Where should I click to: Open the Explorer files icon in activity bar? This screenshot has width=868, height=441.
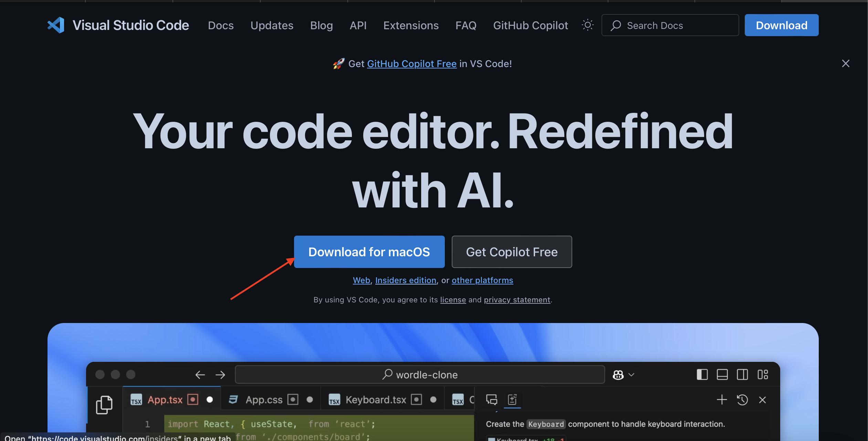[x=104, y=405]
